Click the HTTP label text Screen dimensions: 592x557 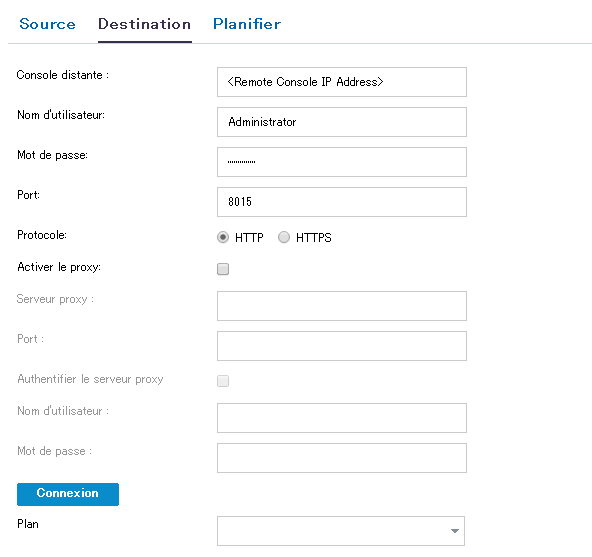(x=249, y=238)
